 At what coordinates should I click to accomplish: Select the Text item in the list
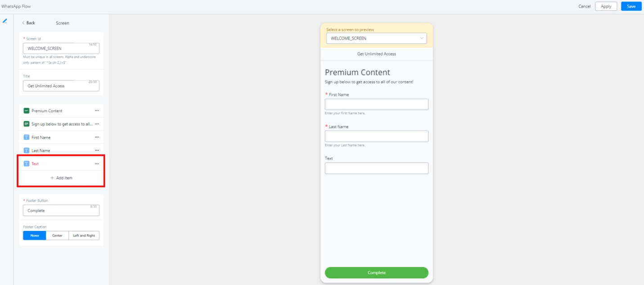point(35,164)
